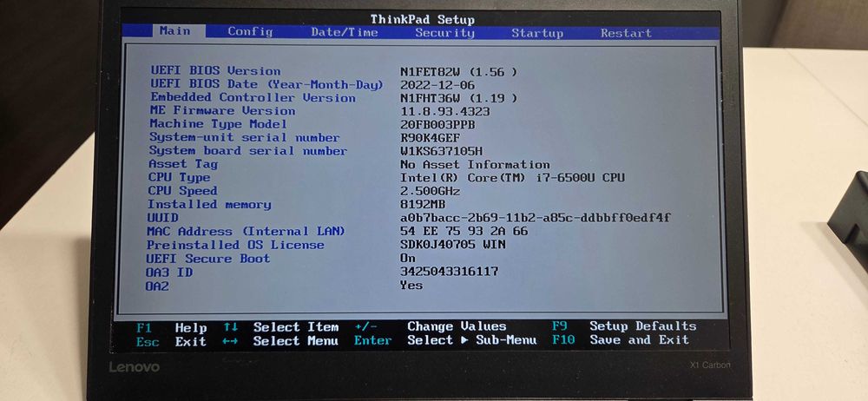This screenshot has height=401, width=868.
Task: Click the Installed memory label
Action: [209, 204]
